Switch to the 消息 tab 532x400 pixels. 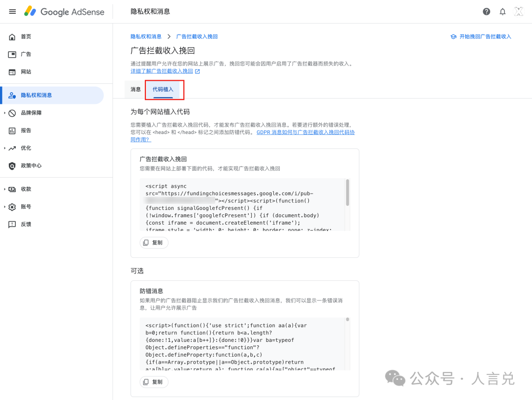136,90
